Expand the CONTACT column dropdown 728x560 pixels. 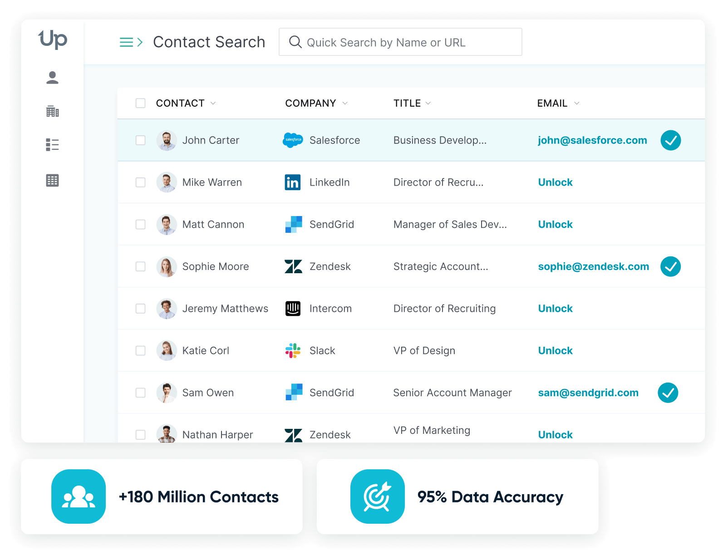(x=213, y=103)
